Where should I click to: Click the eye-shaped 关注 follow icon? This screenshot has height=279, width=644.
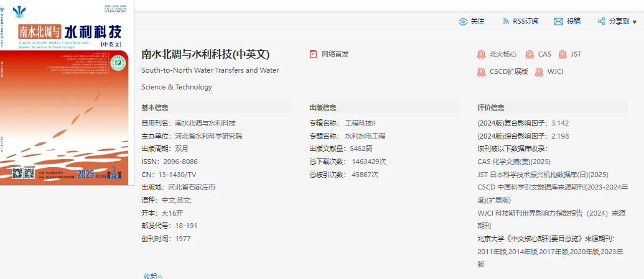tap(463, 22)
